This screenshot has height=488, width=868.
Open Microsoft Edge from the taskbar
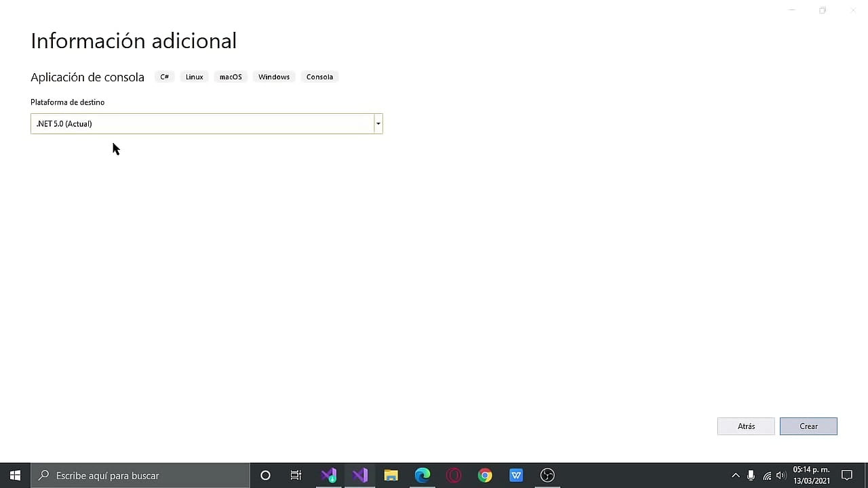[x=422, y=475]
